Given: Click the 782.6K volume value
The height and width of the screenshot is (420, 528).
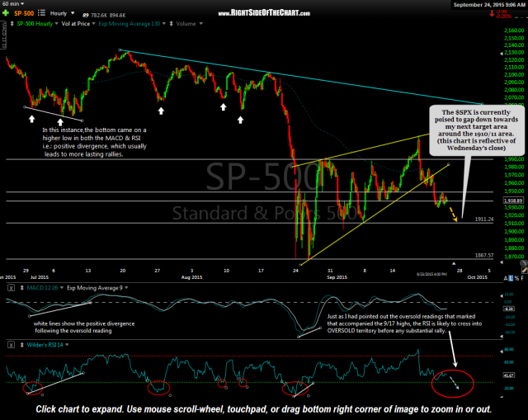Looking at the screenshot, I should pos(99,16).
